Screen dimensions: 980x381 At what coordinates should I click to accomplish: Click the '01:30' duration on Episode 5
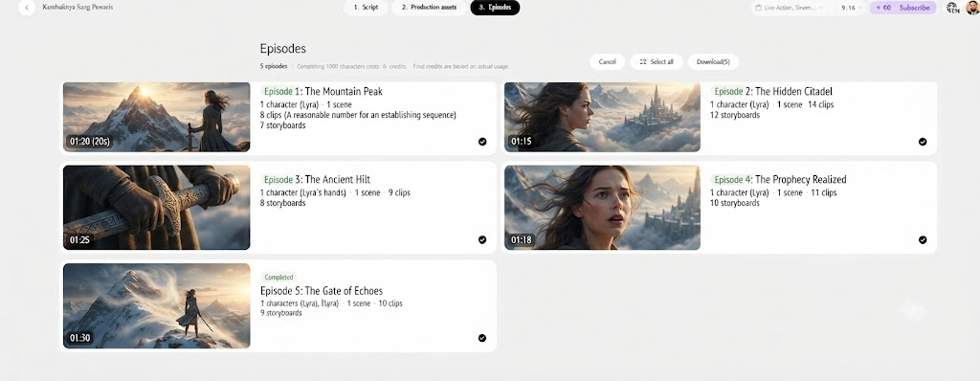(80, 338)
